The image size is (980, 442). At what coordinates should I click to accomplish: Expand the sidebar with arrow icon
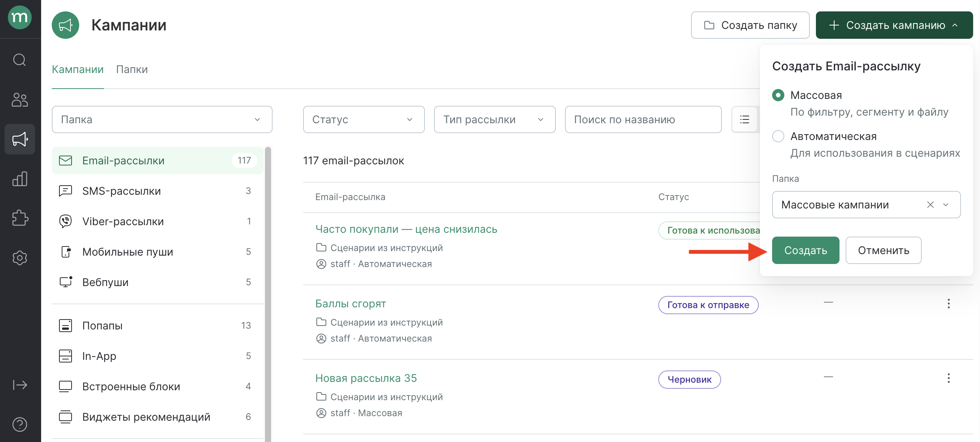20,385
